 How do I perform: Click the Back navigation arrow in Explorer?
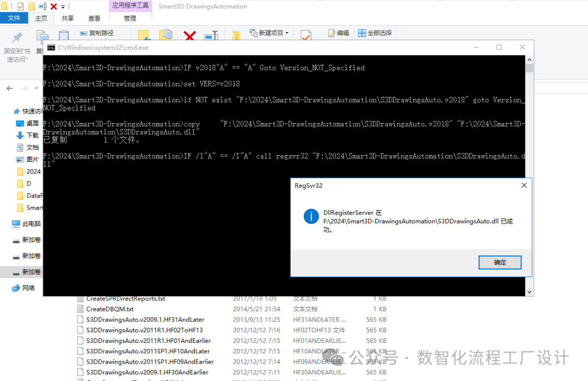point(10,88)
